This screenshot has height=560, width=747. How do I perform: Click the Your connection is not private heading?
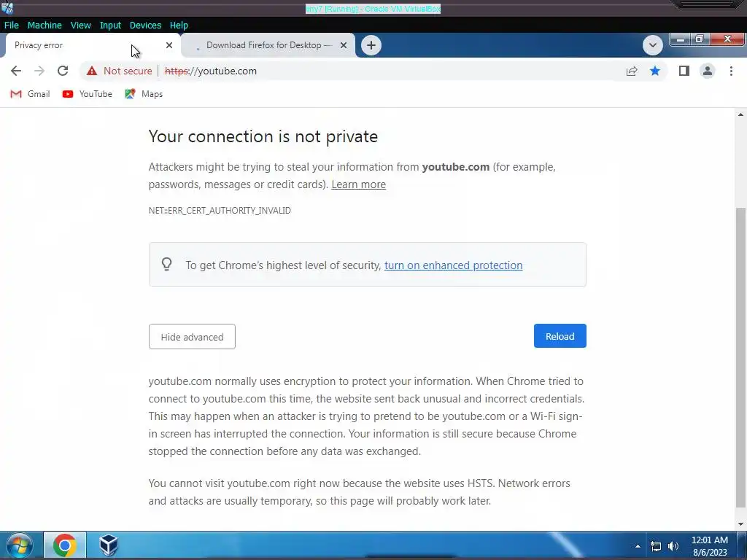[x=263, y=136]
